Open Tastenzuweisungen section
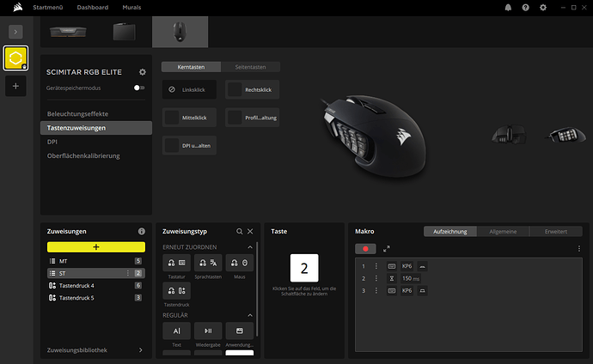 coord(96,128)
